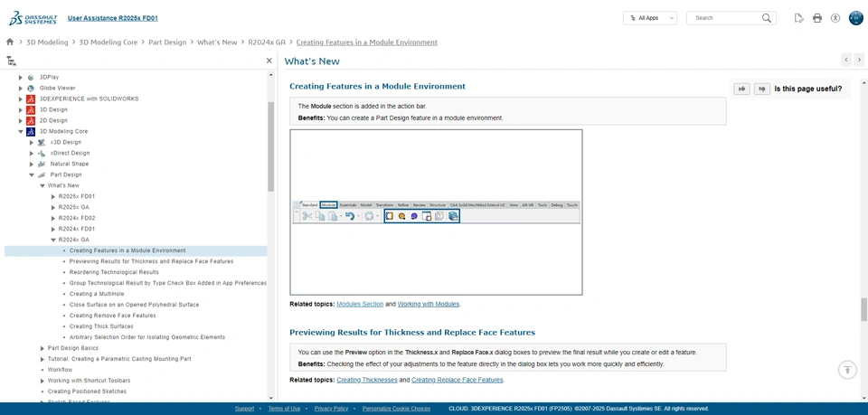868x415 pixels.
Task: Click the Part Design icon in tree
Action: click(42, 174)
